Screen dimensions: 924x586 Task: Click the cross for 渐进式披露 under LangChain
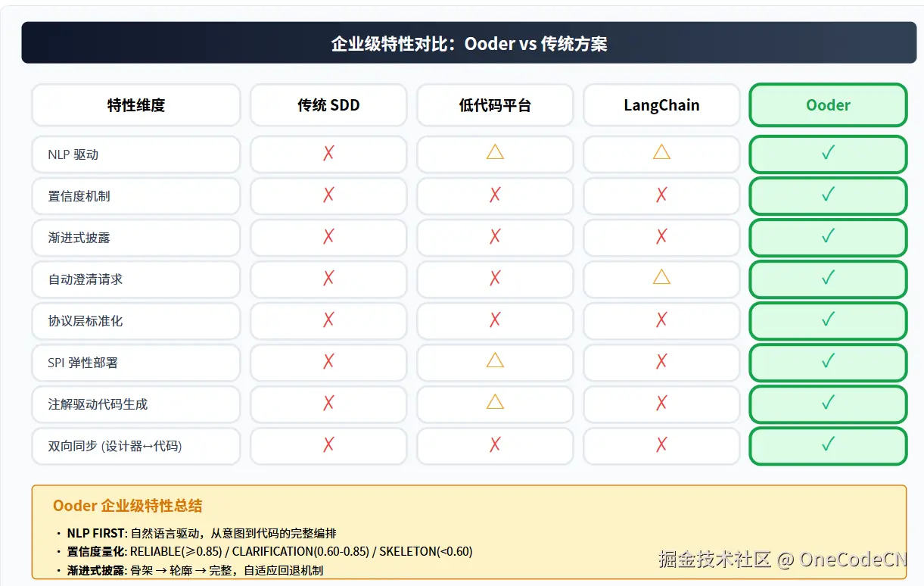click(661, 237)
